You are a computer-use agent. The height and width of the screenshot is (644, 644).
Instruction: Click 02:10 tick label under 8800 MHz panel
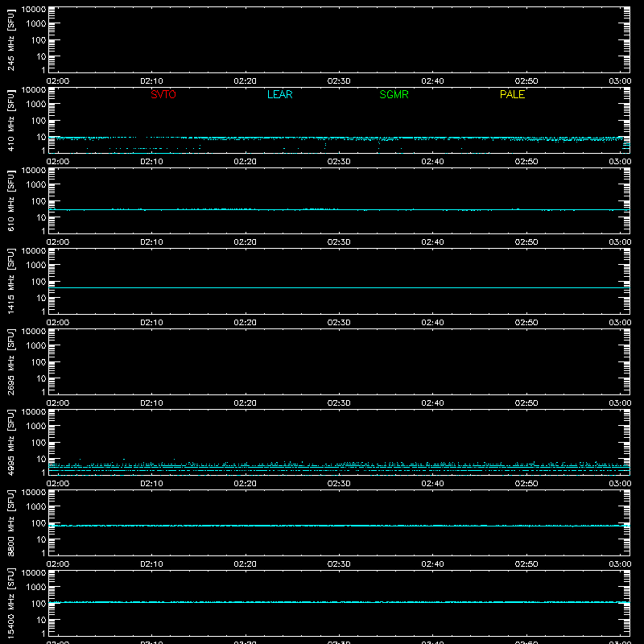coord(151,564)
